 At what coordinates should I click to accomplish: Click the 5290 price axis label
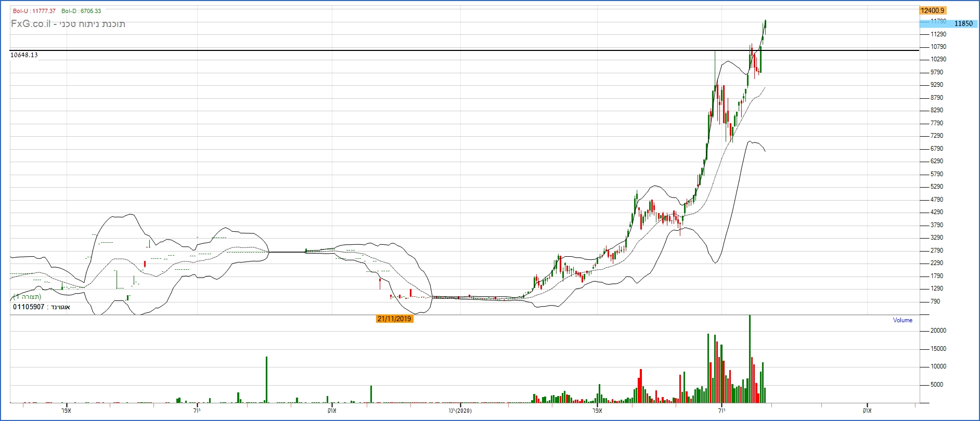937,187
